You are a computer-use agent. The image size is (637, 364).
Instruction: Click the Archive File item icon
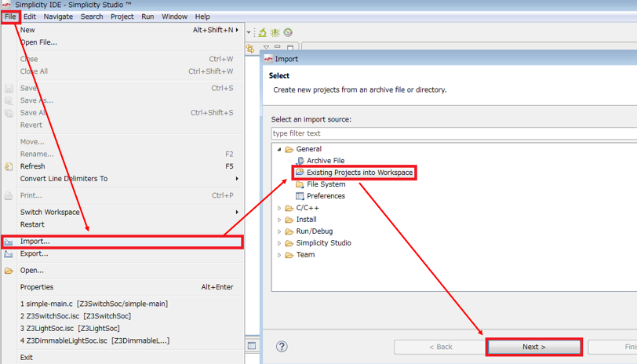pos(300,161)
